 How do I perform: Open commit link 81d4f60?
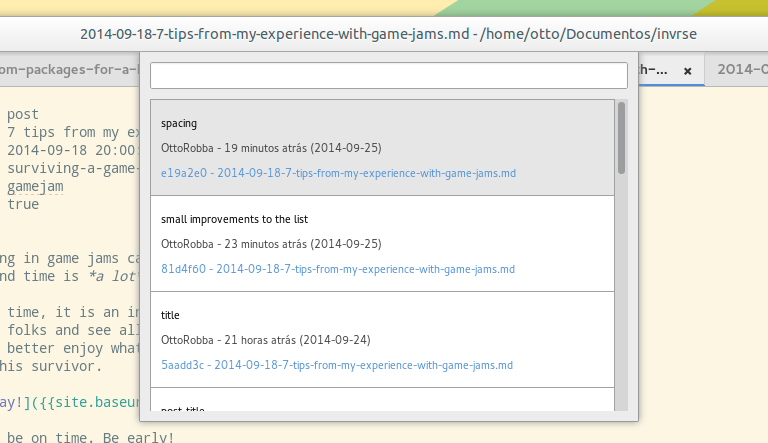point(337,269)
